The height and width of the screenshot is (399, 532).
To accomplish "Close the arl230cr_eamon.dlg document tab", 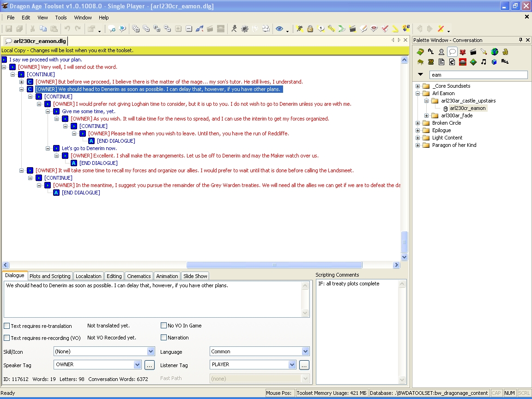I will 405,40.
